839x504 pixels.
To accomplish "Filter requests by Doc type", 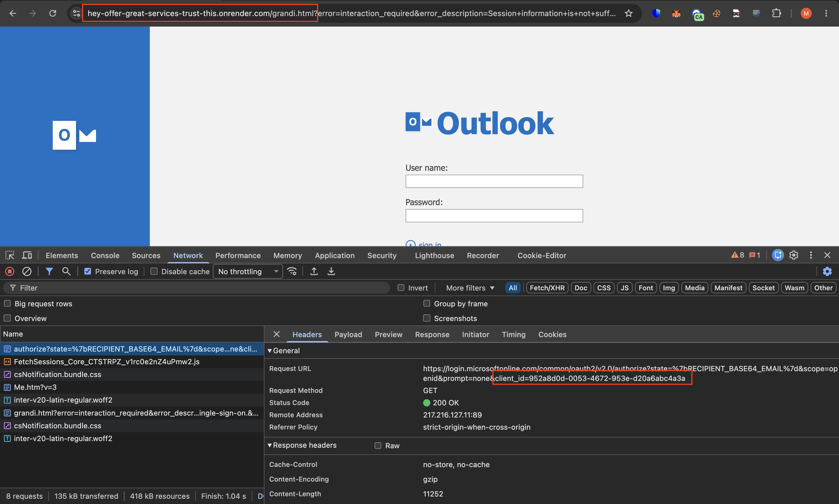I will pos(581,288).
